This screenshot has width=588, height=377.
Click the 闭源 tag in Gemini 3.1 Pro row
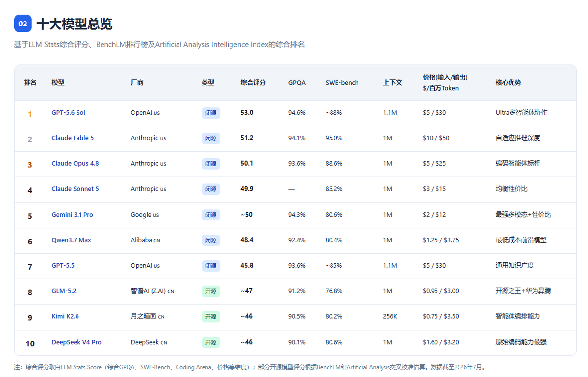point(211,215)
